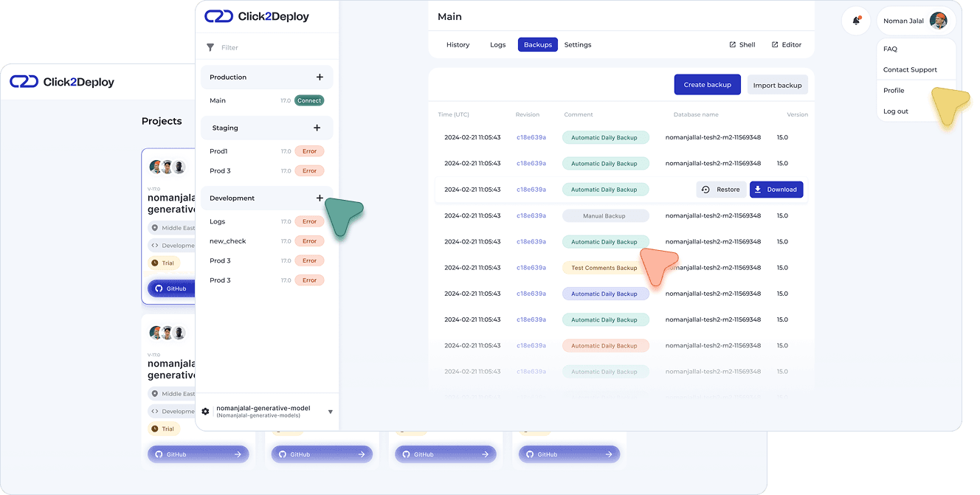Switch to the Logs tab
Viewport: 980px width, 495px height.
click(497, 44)
